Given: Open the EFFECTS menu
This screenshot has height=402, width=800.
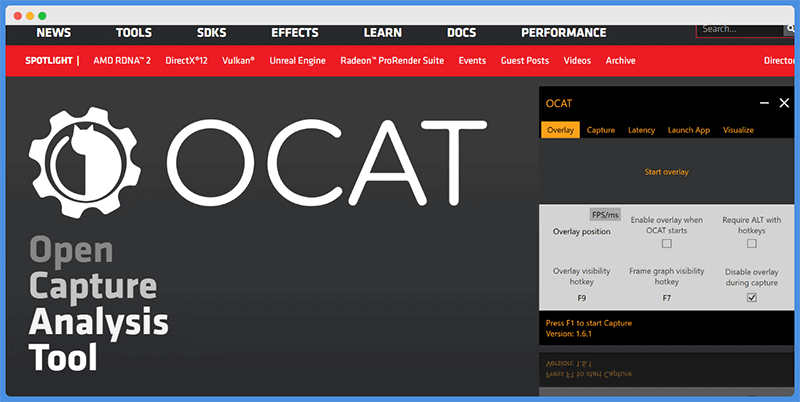Looking at the screenshot, I should coord(295,33).
